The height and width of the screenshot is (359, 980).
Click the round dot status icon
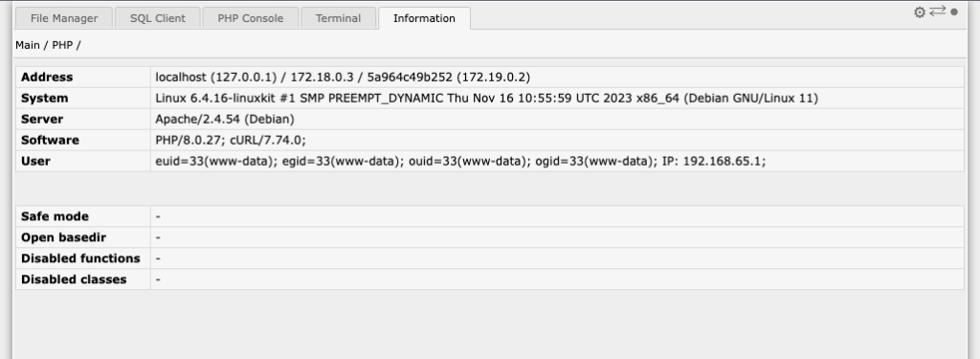tap(954, 11)
